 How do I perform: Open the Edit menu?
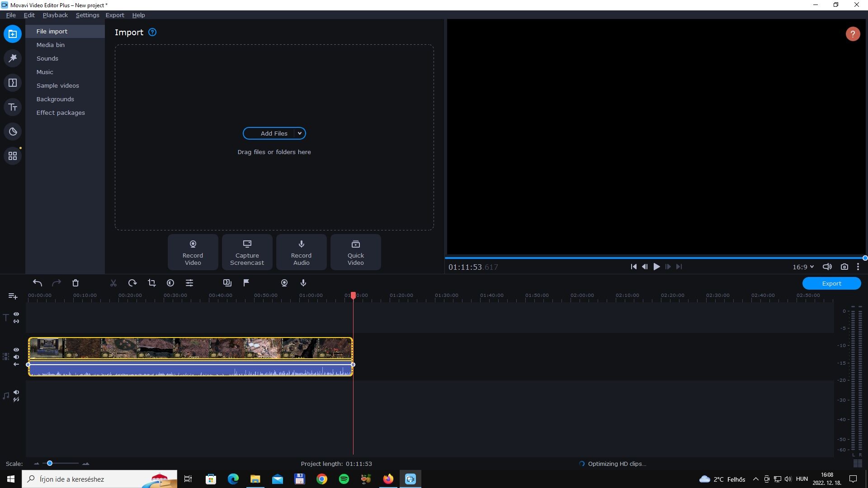[29, 15]
